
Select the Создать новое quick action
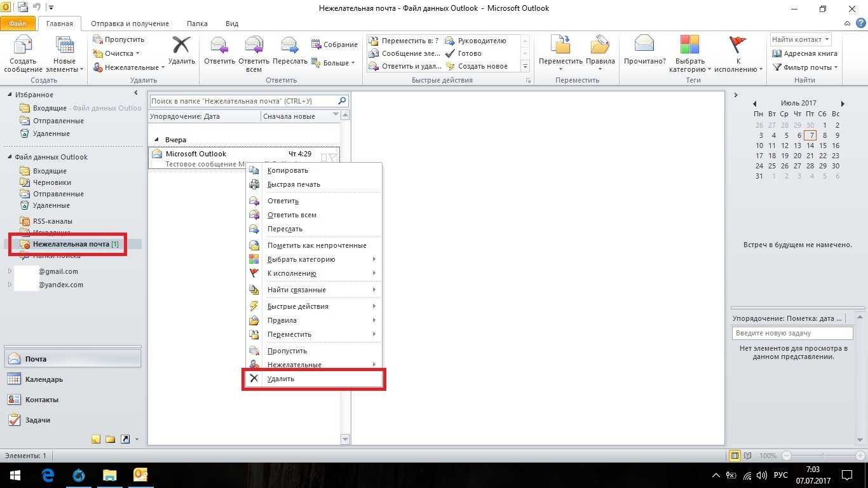point(477,66)
